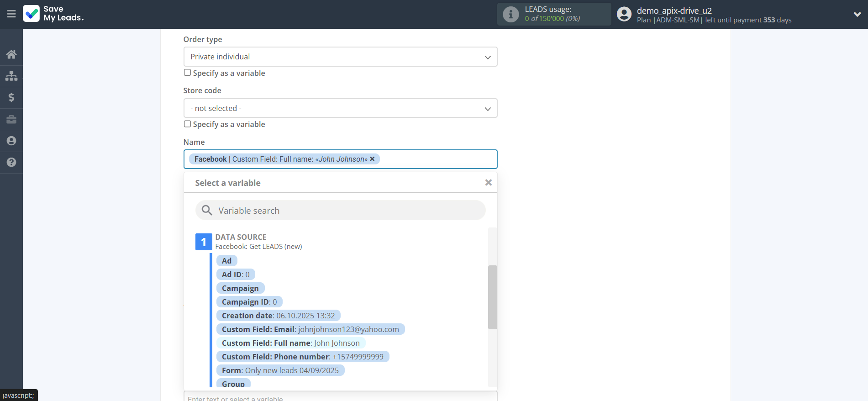
Task: Open the help question mark icon
Action: tap(11, 162)
